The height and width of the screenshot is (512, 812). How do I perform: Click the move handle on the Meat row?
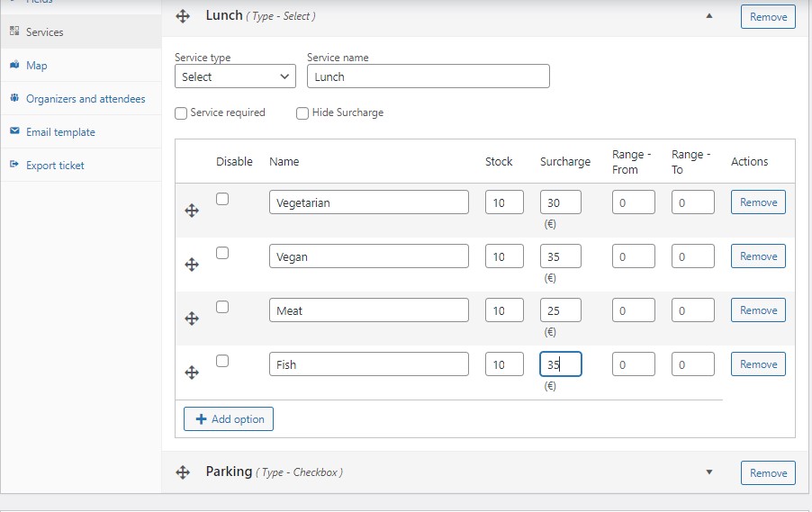pos(191,319)
